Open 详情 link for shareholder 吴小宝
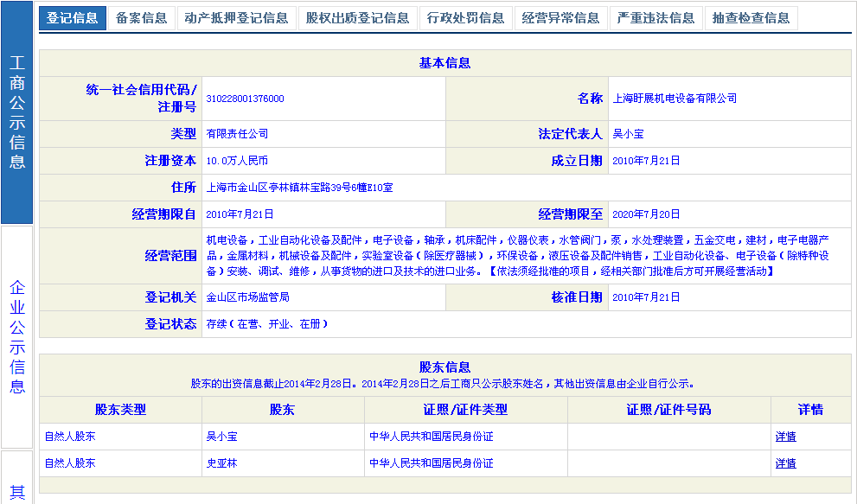The image size is (857, 504). pyautogui.click(x=785, y=437)
